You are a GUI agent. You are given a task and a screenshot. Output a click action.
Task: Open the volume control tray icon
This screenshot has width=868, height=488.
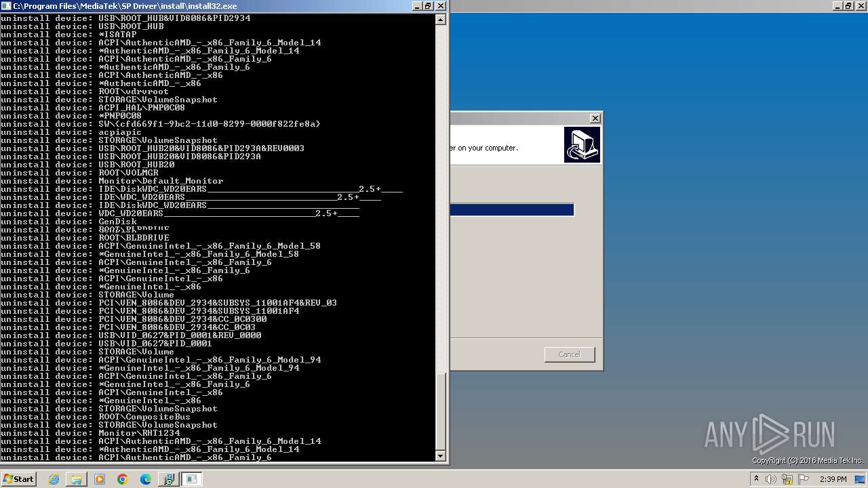(x=771, y=479)
